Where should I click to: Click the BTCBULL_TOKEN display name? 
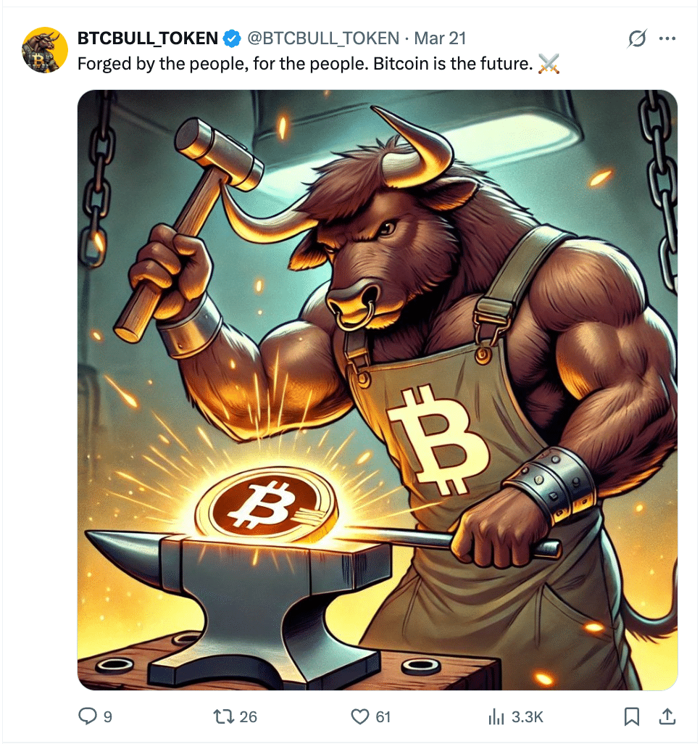point(148,38)
